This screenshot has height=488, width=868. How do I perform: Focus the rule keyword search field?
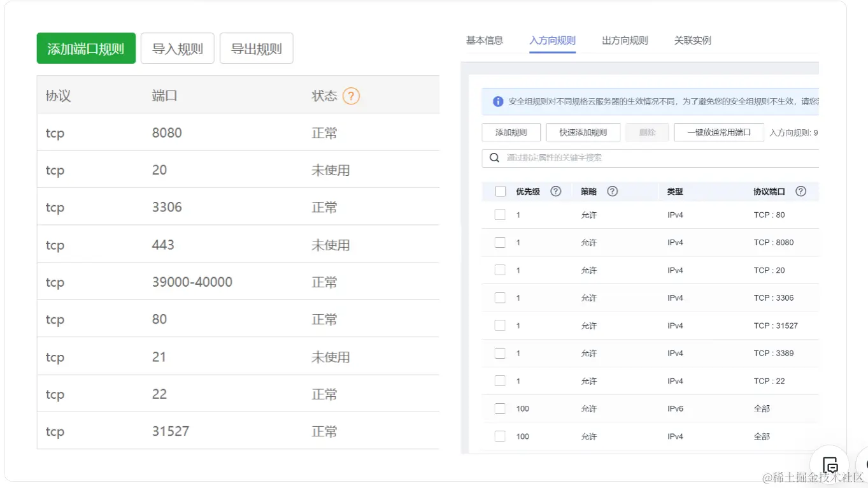point(656,157)
